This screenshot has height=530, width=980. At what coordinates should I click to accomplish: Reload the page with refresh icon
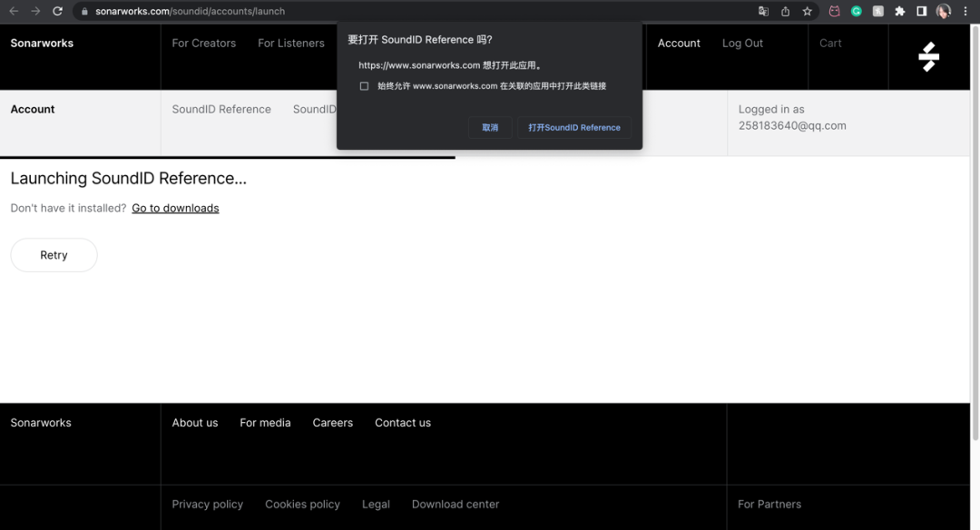coord(57,11)
